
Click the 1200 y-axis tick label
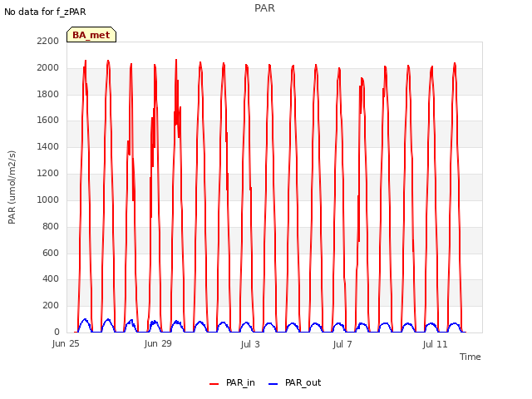coord(48,174)
